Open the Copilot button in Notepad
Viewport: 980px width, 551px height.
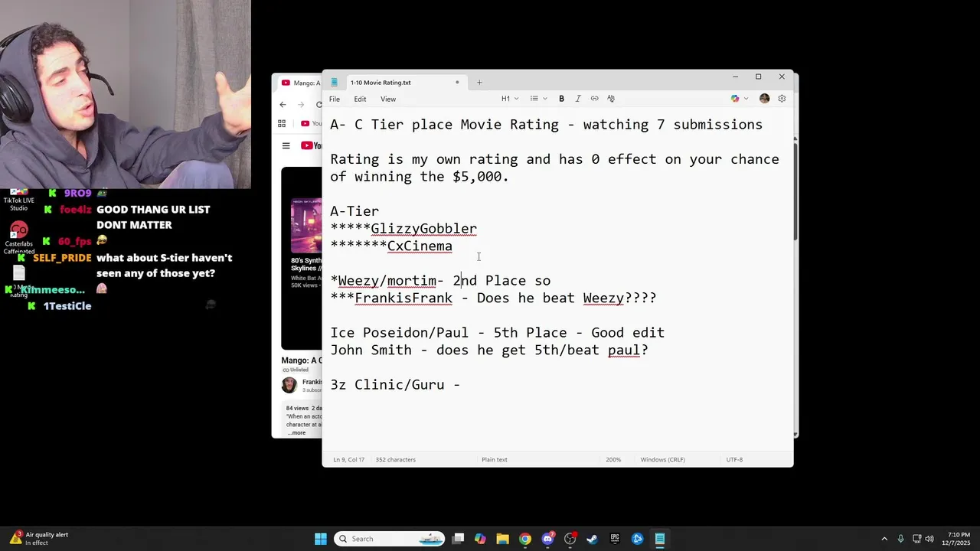[735, 99]
